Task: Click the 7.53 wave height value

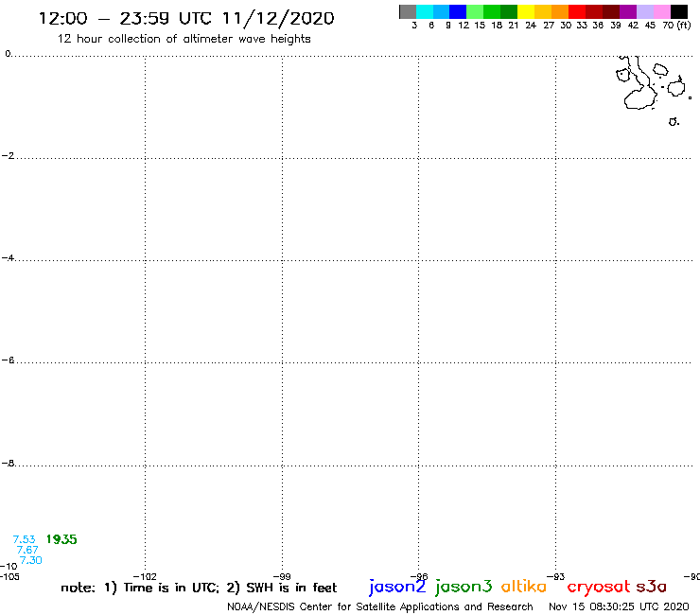Action: pos(24,539)
